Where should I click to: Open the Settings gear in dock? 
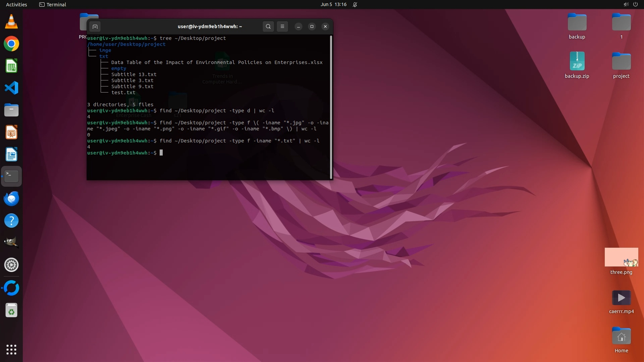click(x=11, y=265)
